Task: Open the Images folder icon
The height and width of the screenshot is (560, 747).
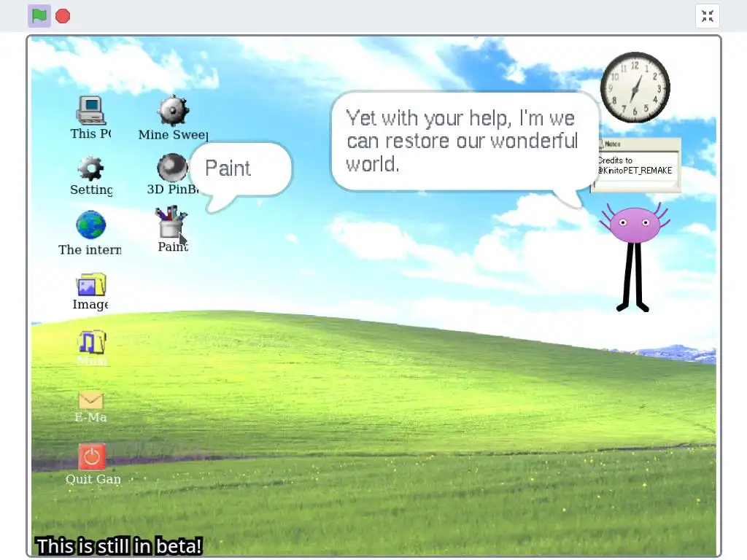Action: (91, 284)
